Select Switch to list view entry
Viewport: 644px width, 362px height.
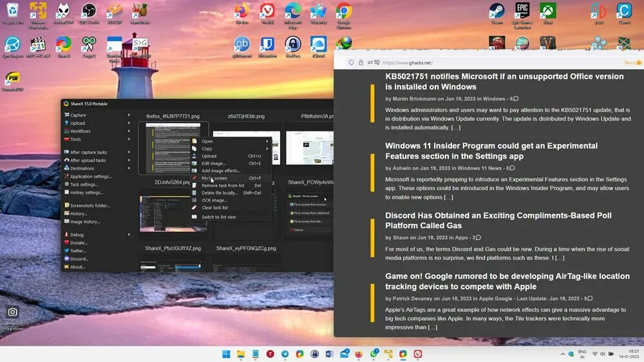tap(231, 217)
